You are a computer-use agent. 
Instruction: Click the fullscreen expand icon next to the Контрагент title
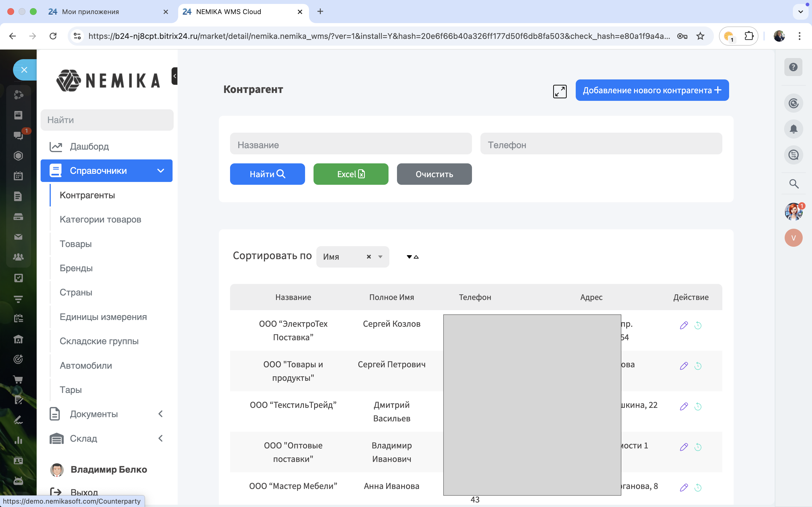[x=560, y=91]
